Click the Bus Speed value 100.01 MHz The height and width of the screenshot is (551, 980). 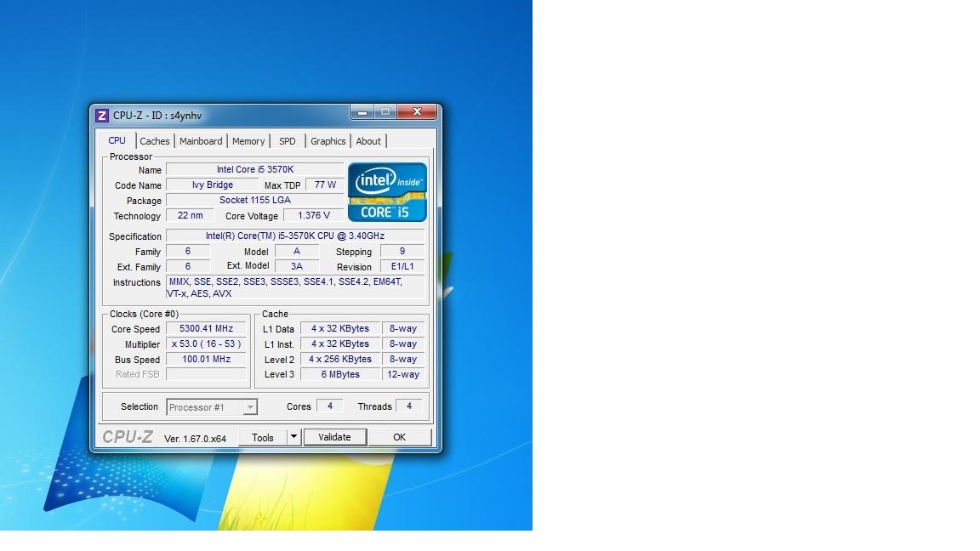tap(206, 359)
